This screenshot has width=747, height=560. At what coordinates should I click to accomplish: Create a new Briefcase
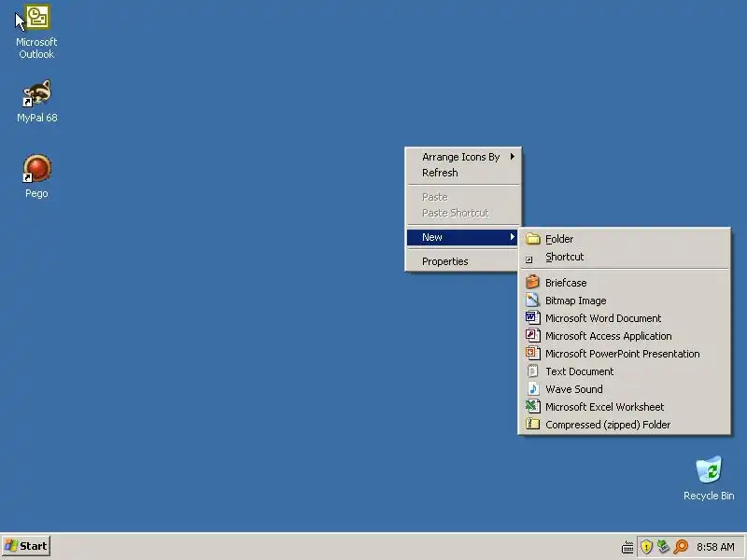tap(625, 283)
